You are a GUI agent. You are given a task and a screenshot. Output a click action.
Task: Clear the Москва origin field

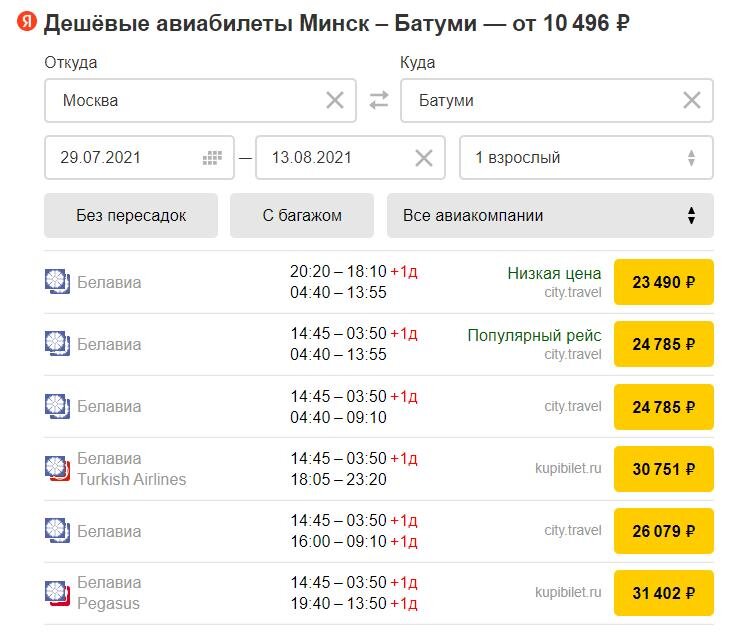coord(335,100)
